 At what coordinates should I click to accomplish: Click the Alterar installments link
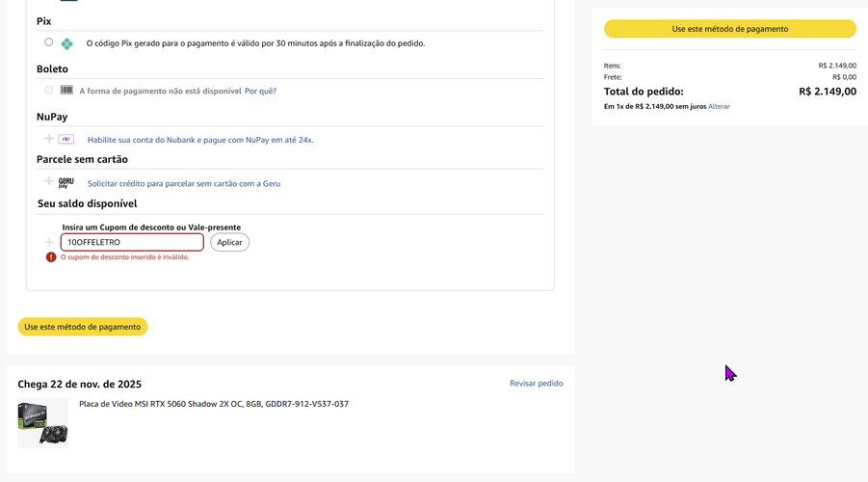719,106
